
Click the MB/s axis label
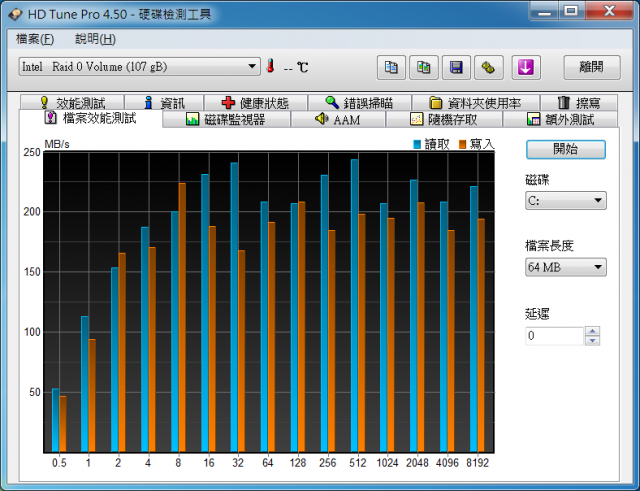(x=57, y=144)
